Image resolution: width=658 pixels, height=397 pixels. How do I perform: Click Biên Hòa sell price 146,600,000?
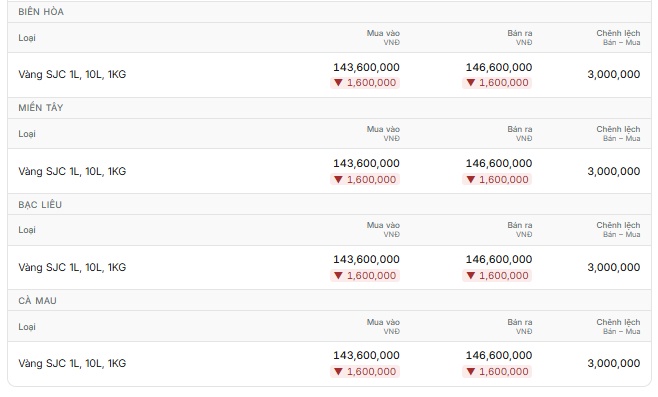499,67
